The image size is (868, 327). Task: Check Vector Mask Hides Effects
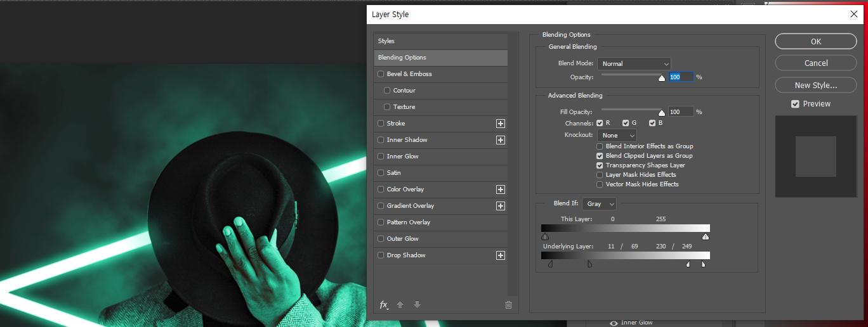[600, 184]
